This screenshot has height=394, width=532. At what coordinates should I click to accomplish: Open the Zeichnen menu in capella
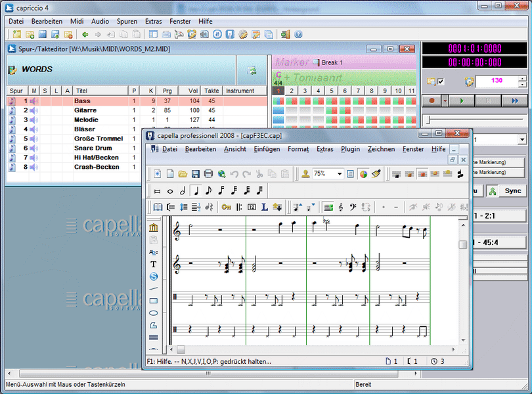(x=381, y=149)
